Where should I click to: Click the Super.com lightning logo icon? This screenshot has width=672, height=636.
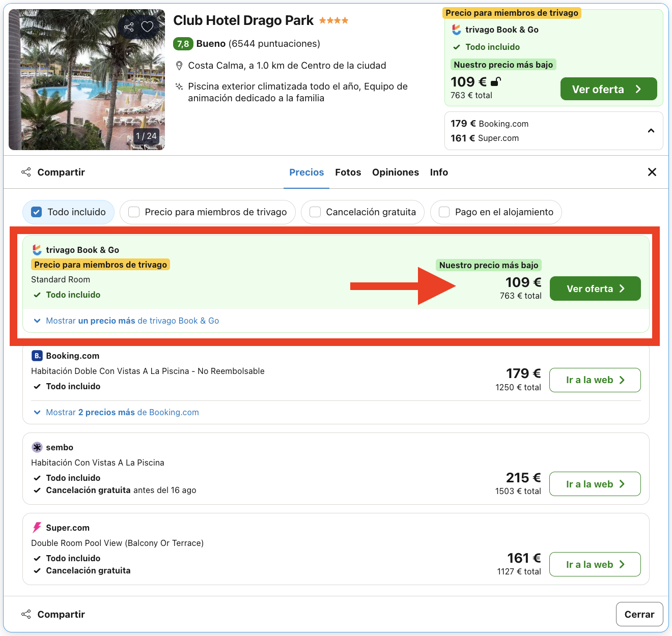click(x=37, y=528)
